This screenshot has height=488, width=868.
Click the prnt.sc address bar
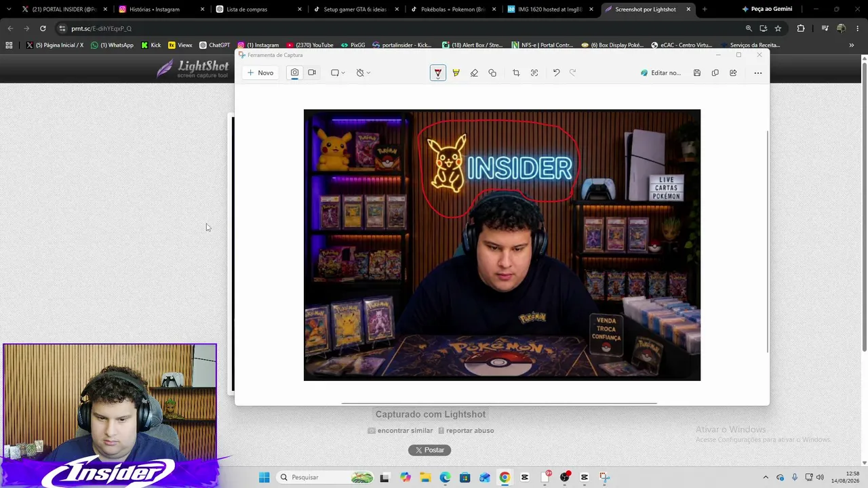pos(400,28)
